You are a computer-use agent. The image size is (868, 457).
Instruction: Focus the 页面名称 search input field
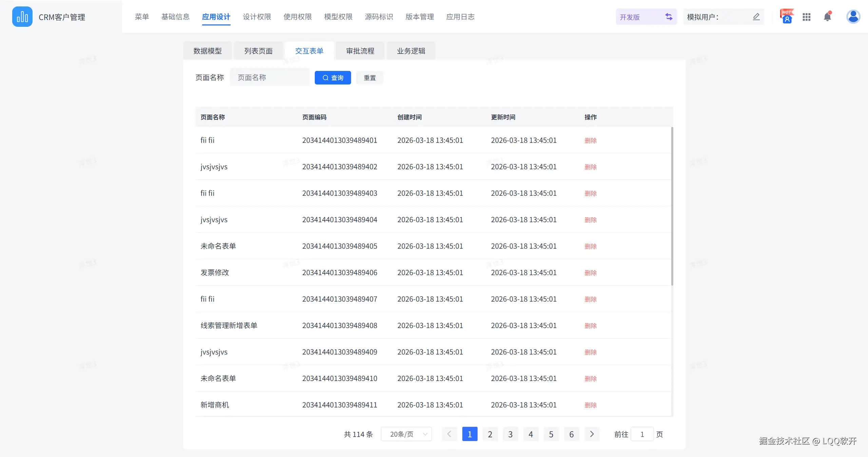(x=270, y=77)
